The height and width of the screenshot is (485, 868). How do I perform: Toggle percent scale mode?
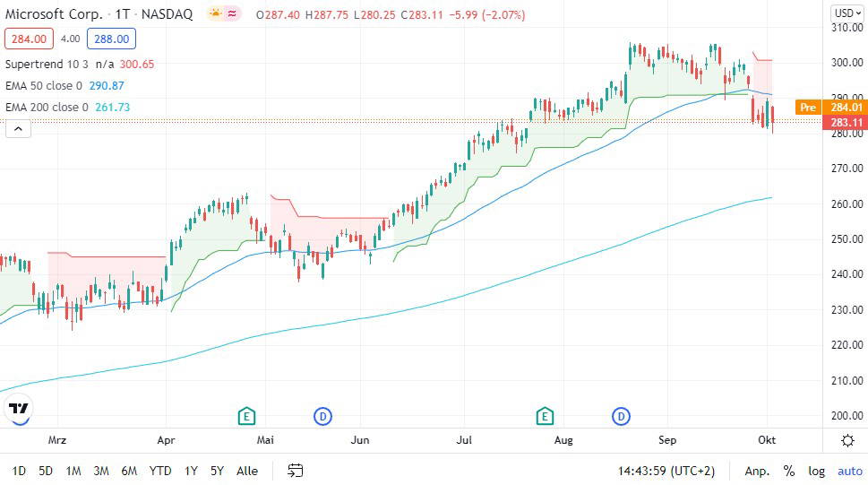coord(789,471)
